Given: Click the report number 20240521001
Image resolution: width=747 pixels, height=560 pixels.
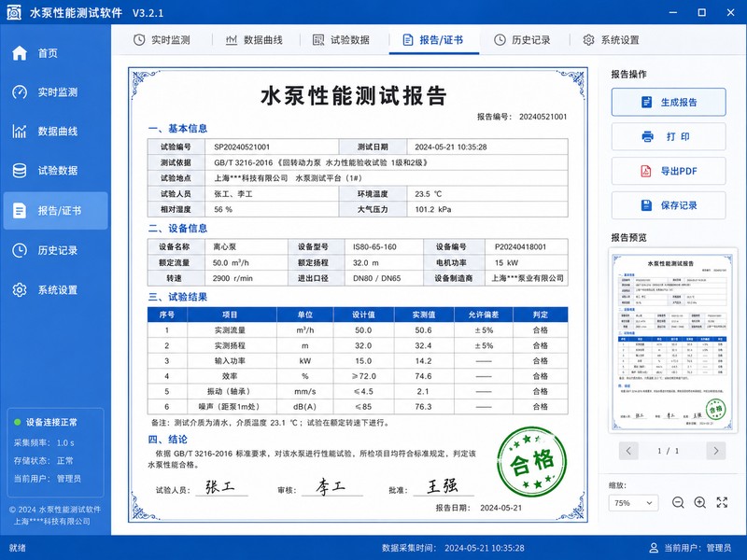Looking at the screenshot, I should point(543,117).
